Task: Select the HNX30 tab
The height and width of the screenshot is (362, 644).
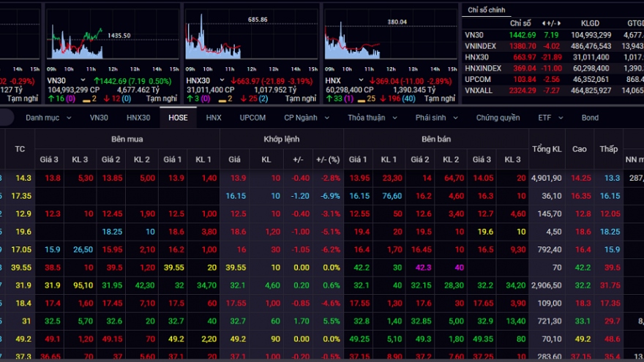Action: click(138, 117)
